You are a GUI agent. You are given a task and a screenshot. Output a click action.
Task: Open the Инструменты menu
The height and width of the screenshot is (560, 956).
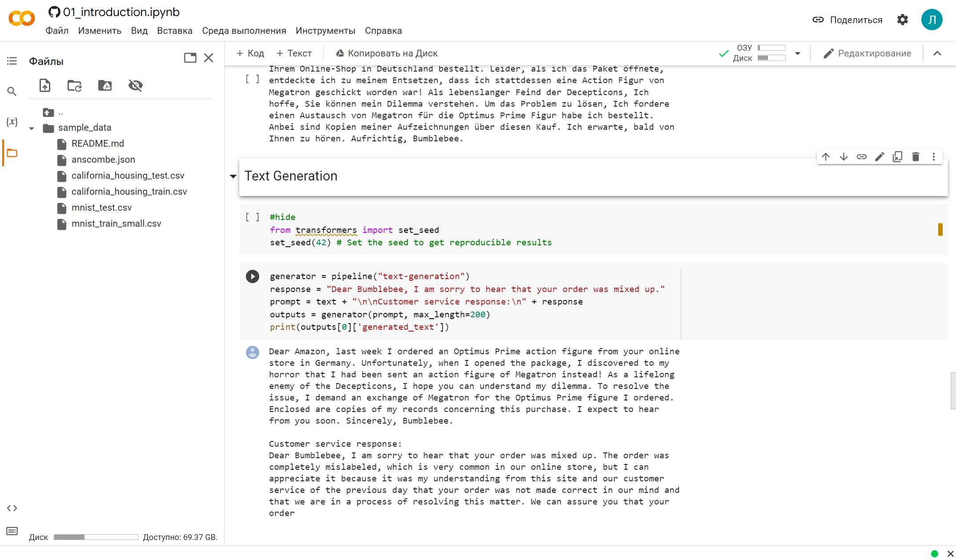(325, 31)
